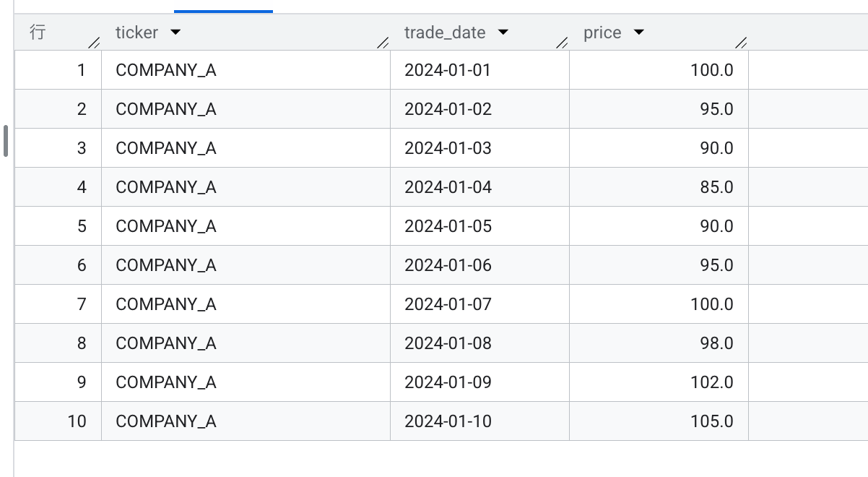868x477 pixels.
Task: Switch to the active tab above the table
Action: point(223,7)
